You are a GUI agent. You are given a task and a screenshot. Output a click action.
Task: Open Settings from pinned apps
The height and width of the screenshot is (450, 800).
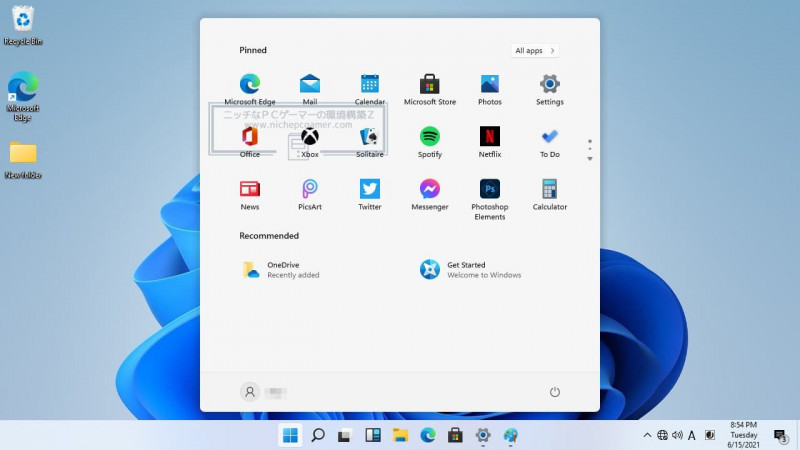[x=549, y=89]
